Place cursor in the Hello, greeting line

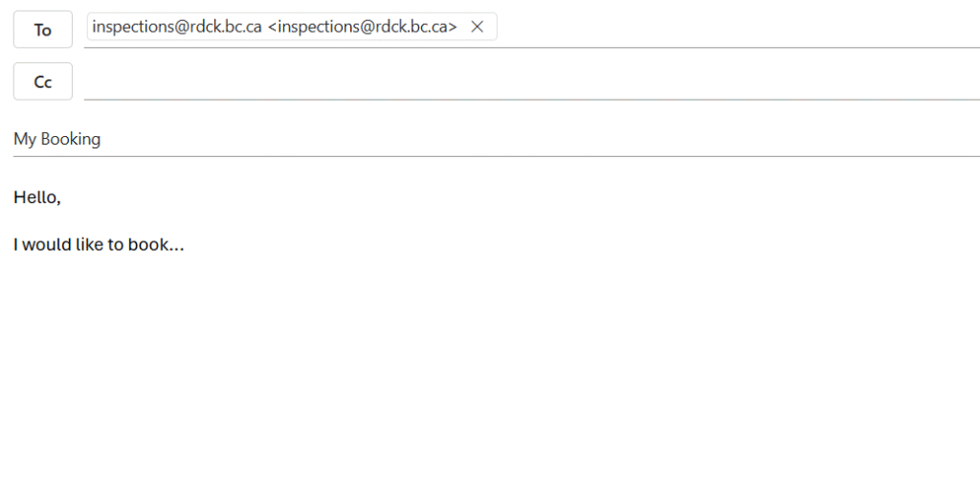tap(37, 198)
